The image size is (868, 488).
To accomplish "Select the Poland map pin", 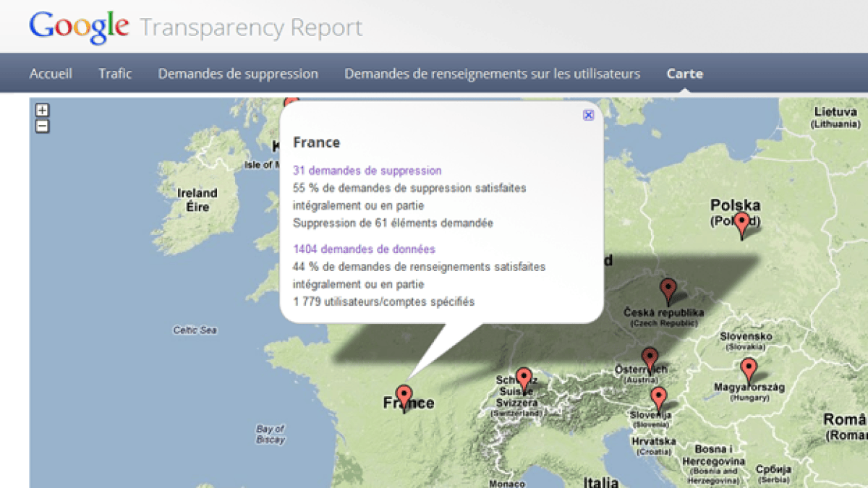I will (741, 225).
